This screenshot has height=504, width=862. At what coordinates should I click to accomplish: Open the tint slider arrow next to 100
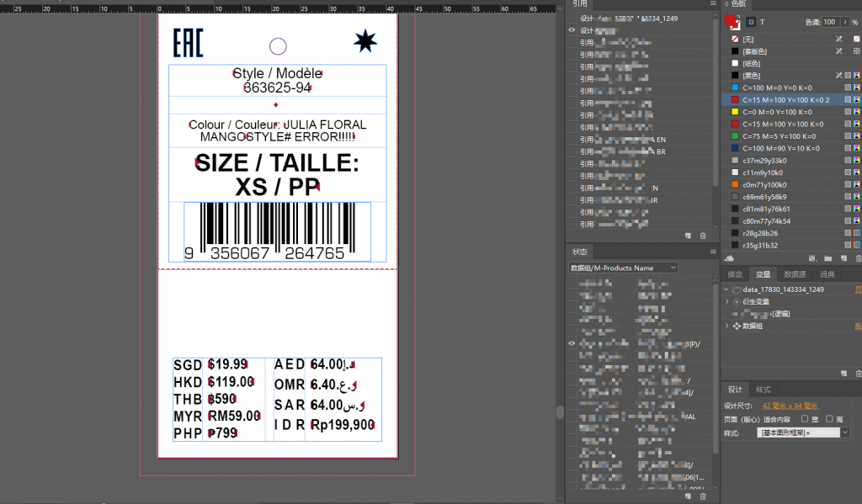tap(845, 22)
